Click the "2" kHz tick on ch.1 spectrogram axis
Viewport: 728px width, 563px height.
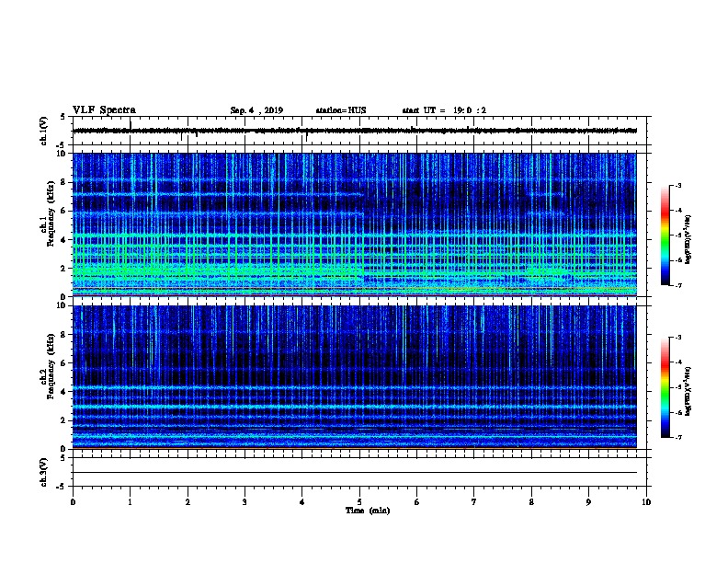click(x=64, y=269)
